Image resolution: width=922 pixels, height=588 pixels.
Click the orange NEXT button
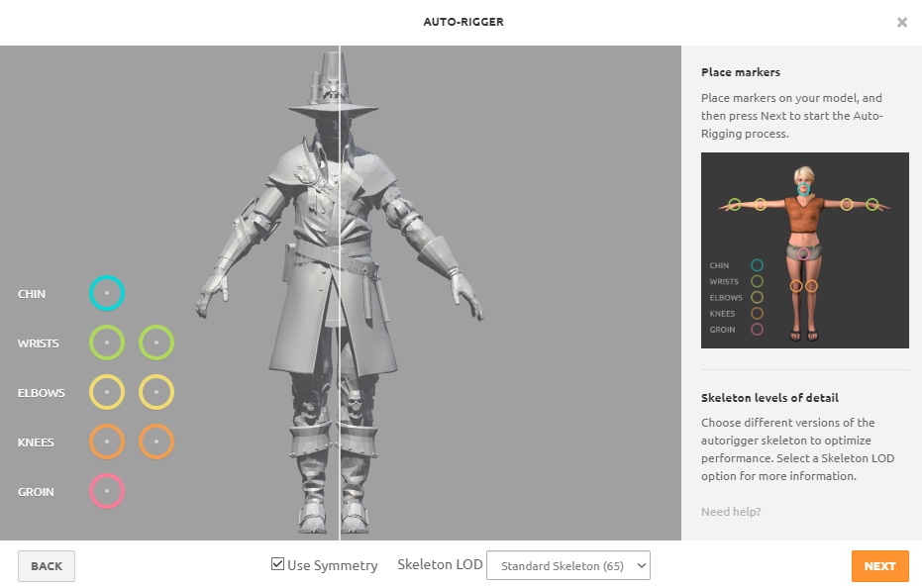click(879, 565)
